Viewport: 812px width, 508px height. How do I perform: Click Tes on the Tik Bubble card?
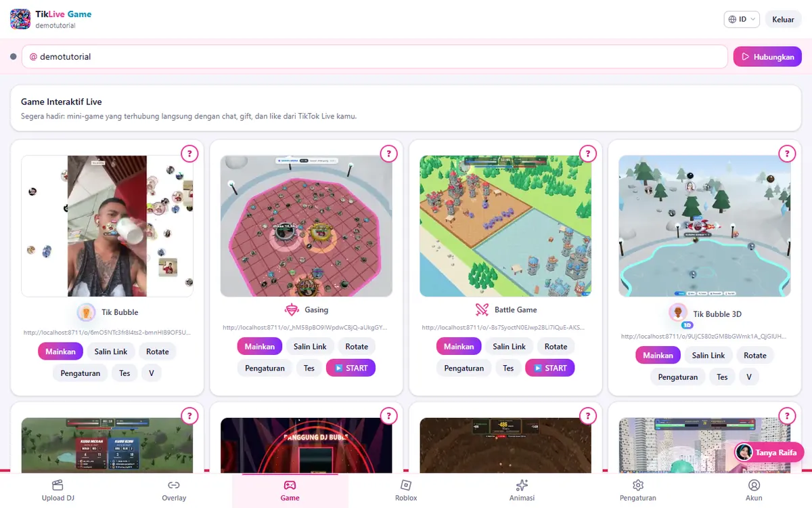(125, 373)
